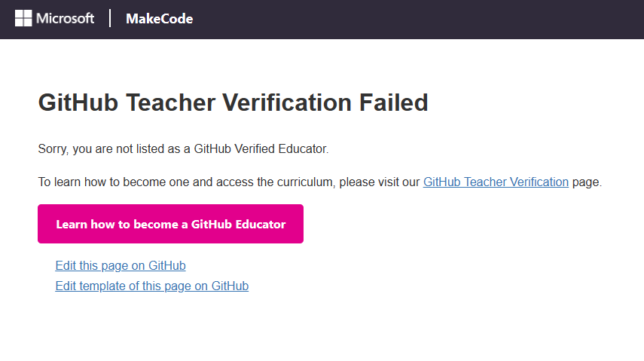Click the word Failed in the heading

[x=393, y=102]
